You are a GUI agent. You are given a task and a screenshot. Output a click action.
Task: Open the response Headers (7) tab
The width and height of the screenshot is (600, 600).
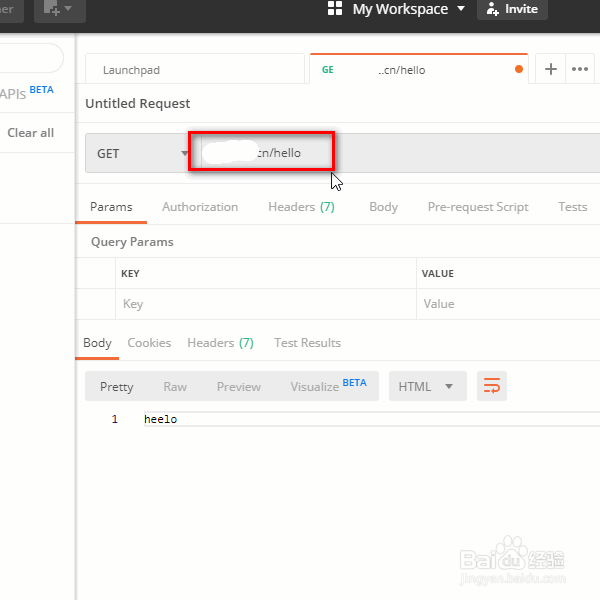click(x=220, y=343)
